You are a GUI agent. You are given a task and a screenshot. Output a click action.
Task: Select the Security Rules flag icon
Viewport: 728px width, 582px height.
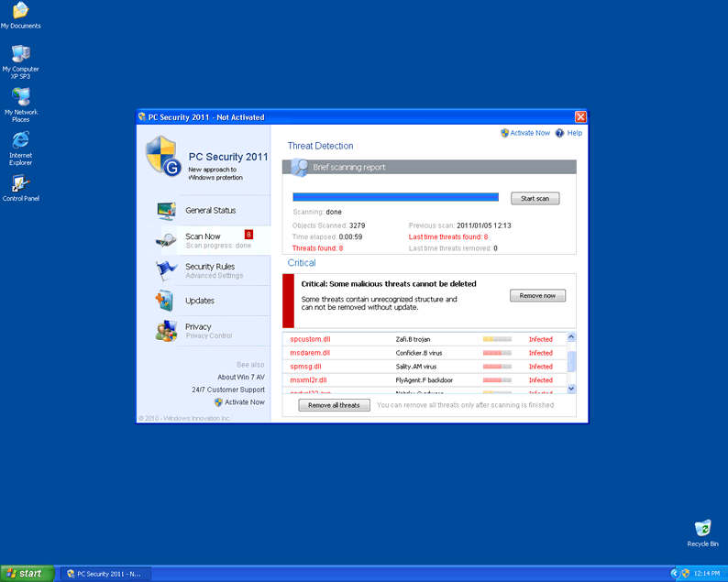(x=166, y=269)
